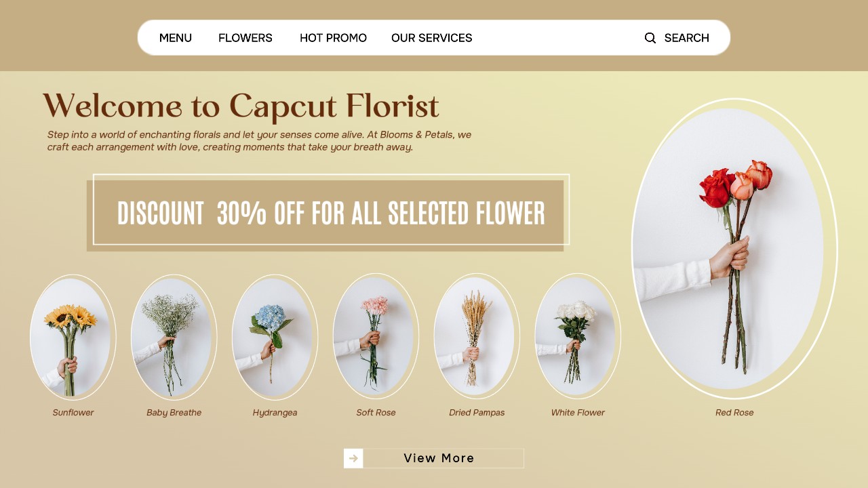Open the Sunflower bouquet thumbnail
868x488 pixels.
click(x=73, y=337)
